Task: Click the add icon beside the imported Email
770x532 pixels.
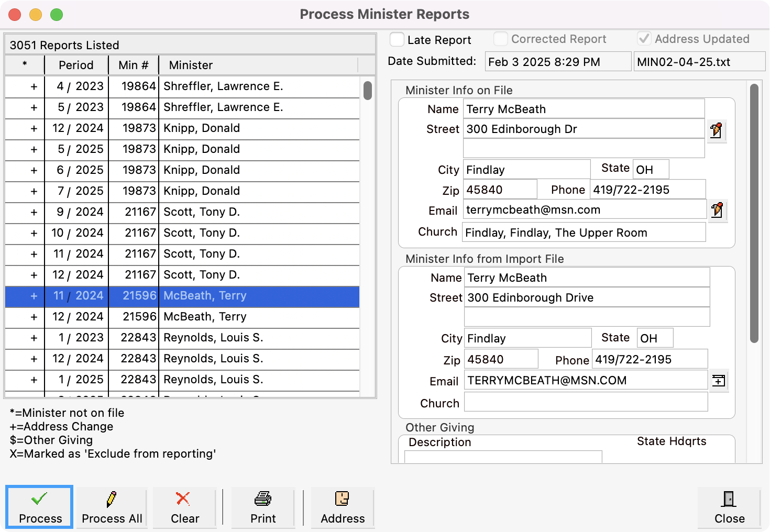Action: click(719, 381)
